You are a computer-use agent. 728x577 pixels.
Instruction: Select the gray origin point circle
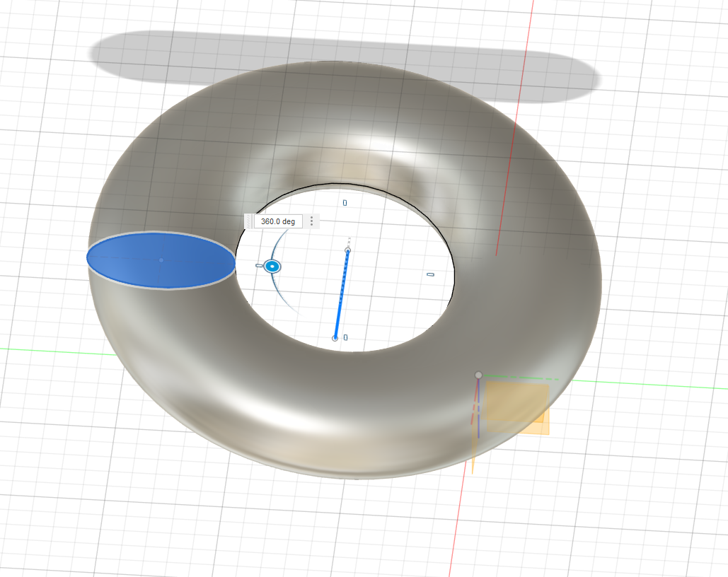click(478, 375)
